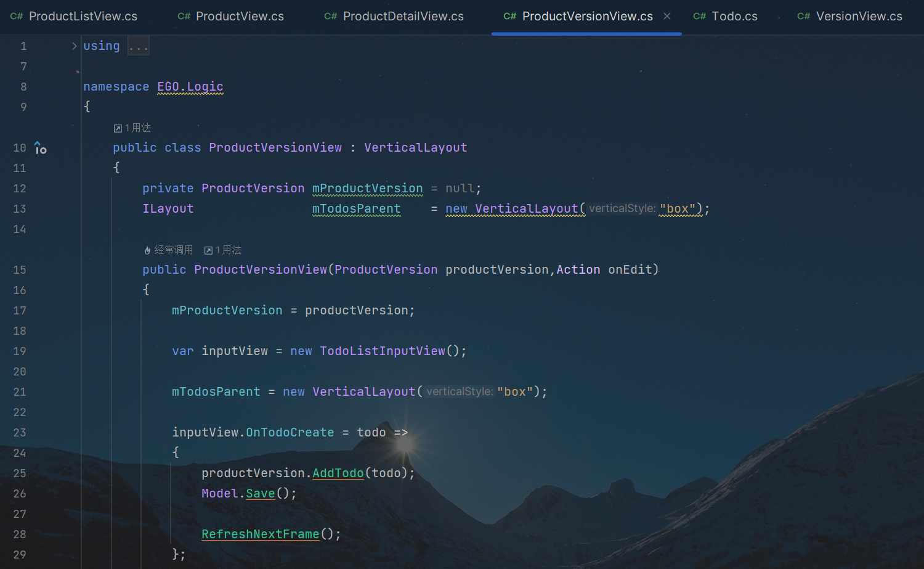Click the usages icon above the constructor

[x=208, y=250]
